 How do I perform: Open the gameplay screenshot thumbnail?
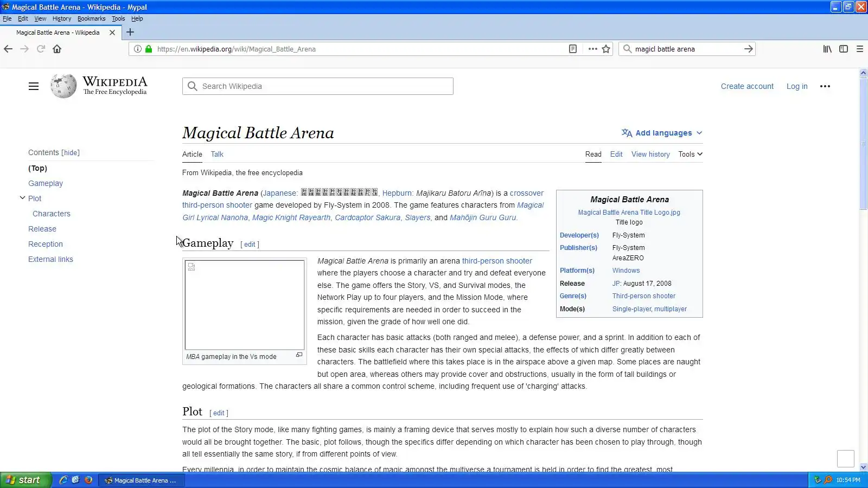[x=245, y=305]
